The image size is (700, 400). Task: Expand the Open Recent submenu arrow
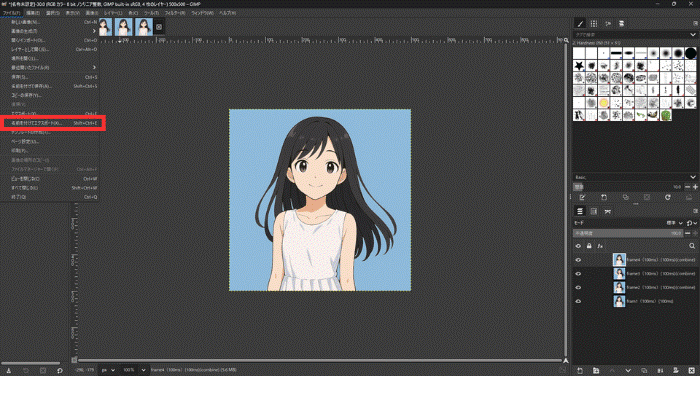point(94,67)
